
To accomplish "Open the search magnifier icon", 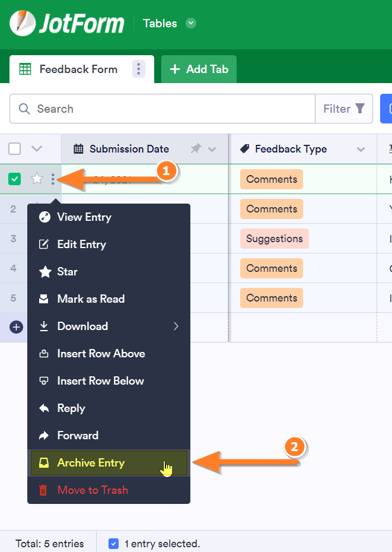I will [24, 109].
